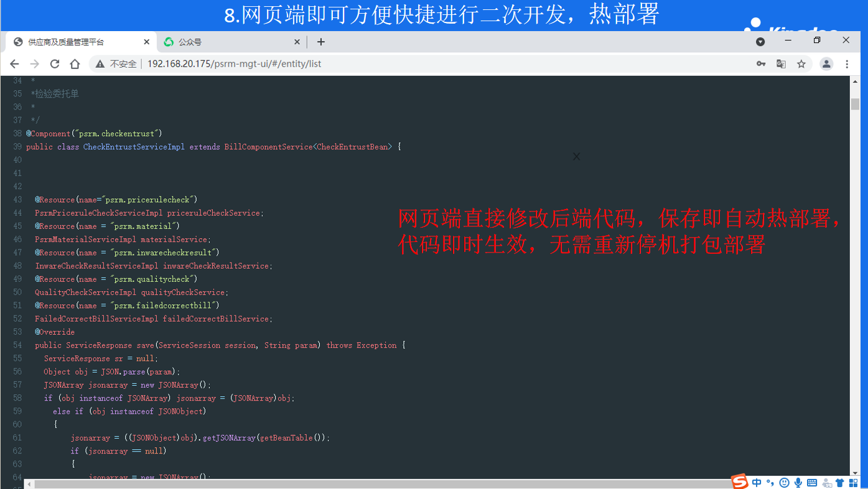
Task: Open the Chrome three-dot menu
Action: 847,64
